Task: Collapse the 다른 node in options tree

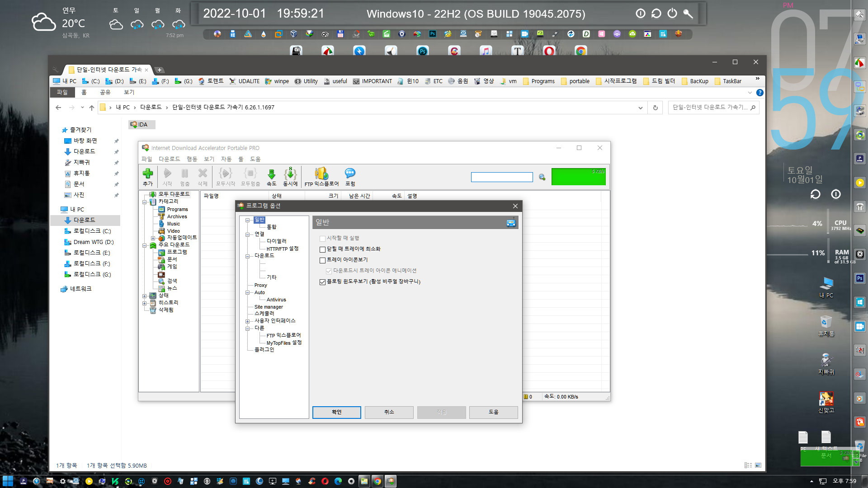Action: click(247, 328)
